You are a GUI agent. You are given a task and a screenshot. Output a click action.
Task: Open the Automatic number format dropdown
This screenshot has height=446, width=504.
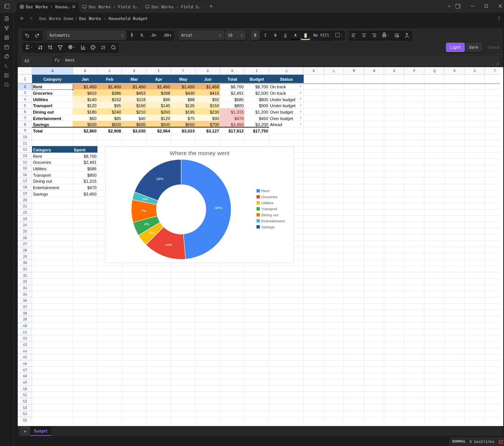coord(86,35)
